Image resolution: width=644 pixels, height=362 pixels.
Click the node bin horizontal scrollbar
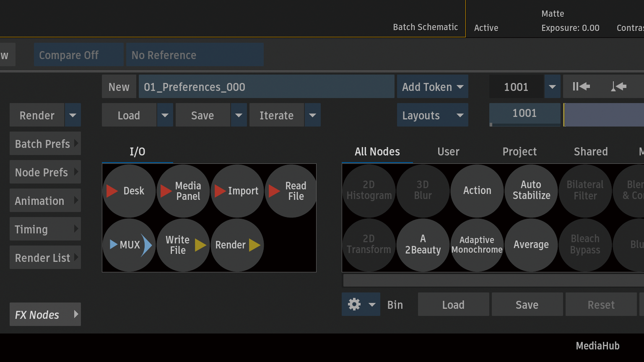point(493,280)
